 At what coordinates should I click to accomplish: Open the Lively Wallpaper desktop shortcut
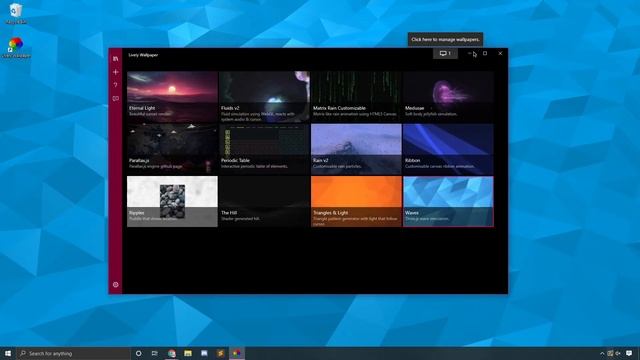(16, 47)
